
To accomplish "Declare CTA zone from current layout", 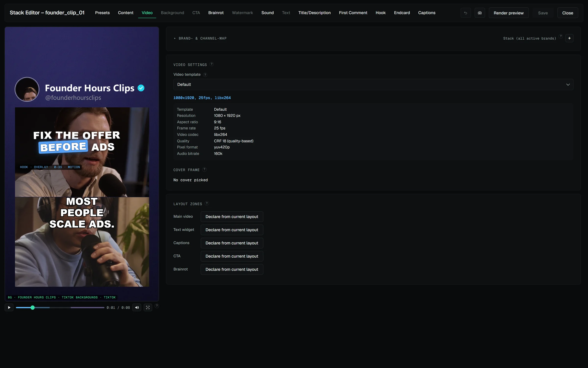I will pos(232,256).
